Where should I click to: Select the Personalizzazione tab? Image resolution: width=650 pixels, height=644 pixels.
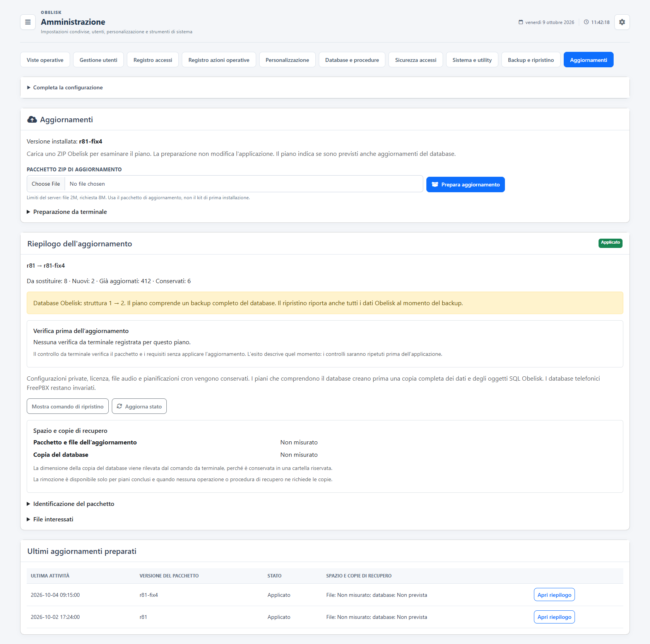tap(287, 60)
